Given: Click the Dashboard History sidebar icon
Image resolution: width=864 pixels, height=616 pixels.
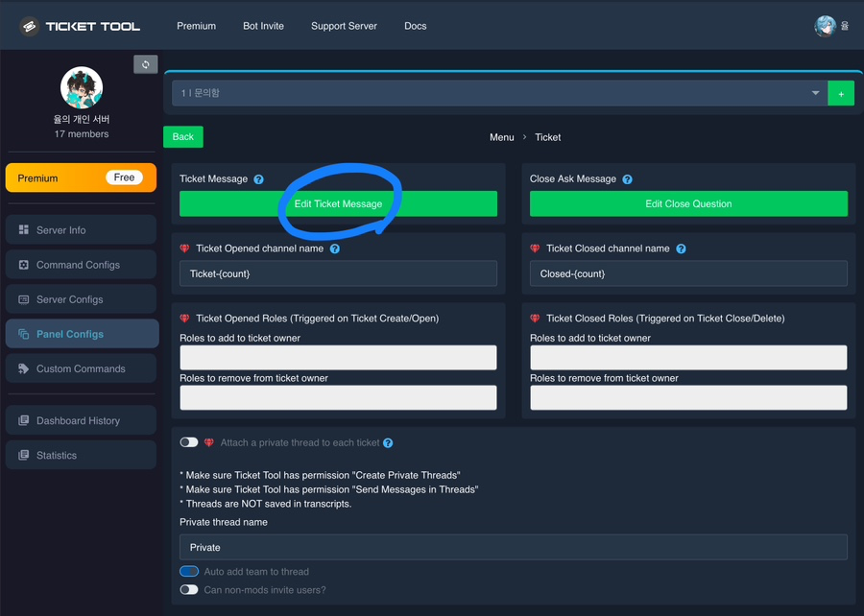Looking at the screenshot, I should pyautogui.click(x=24, y=420).
